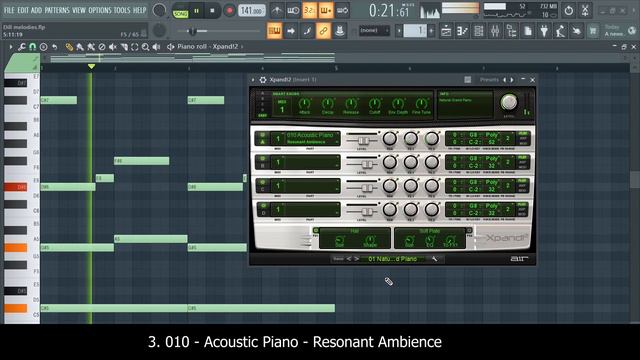The width and height of the screenshot is (640, 360).
Task: Toggle the orange link note events button
Action: pyautogui.click(x=323, y=31)
